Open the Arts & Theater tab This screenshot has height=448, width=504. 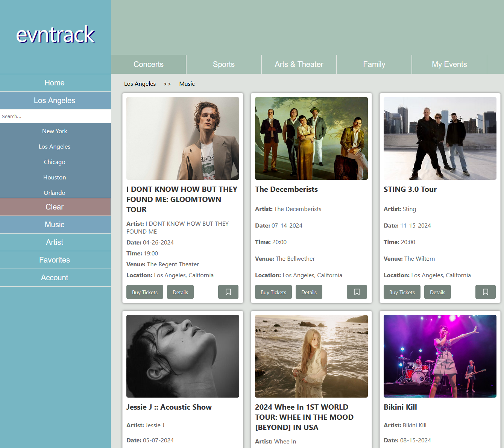coord(299,64)
